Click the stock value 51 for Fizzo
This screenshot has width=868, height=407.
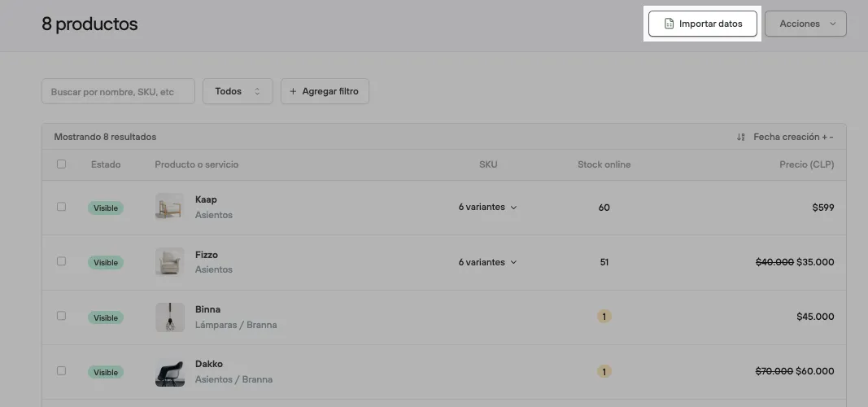(x=604, y=262)
